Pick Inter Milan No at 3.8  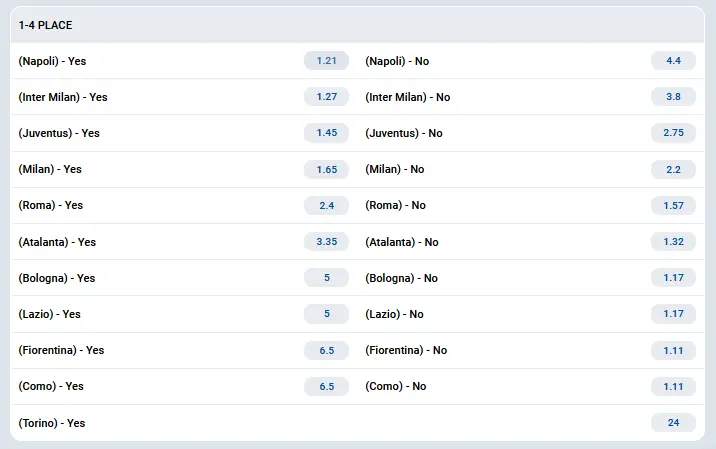(x=673, y=97)
